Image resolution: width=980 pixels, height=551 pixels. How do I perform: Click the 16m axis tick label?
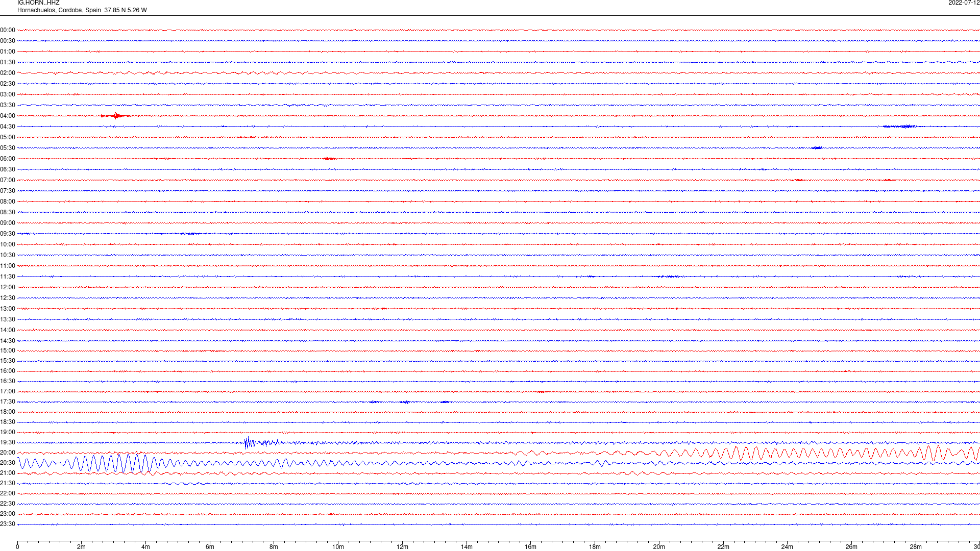click(531, 547)
